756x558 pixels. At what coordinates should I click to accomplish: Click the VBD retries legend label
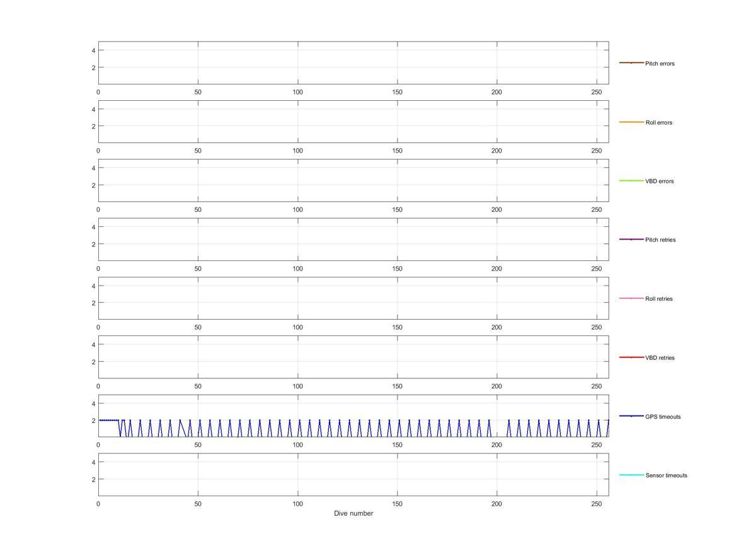click(x=660, y=357)
